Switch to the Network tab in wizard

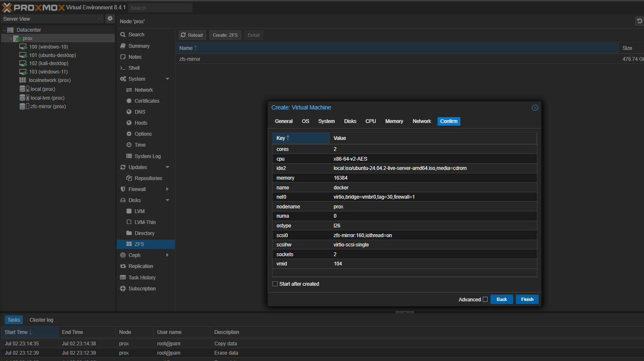(x=421, y=121)
